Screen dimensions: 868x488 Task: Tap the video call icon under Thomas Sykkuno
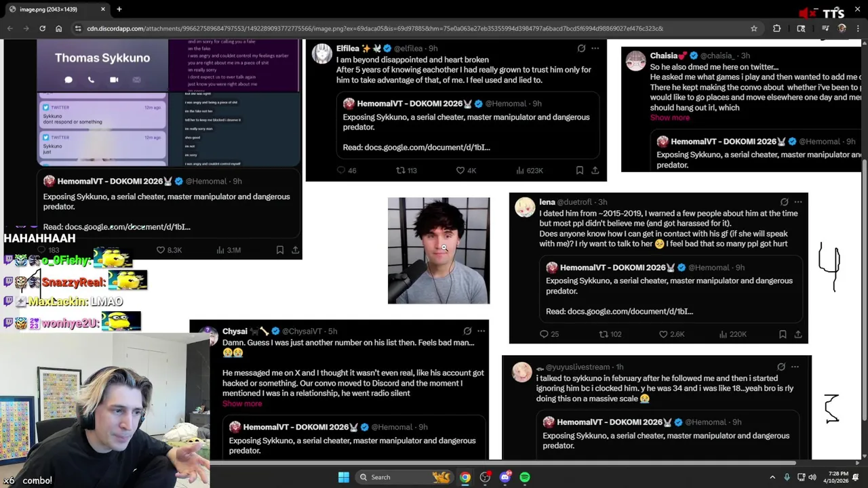tap(114, 79)
